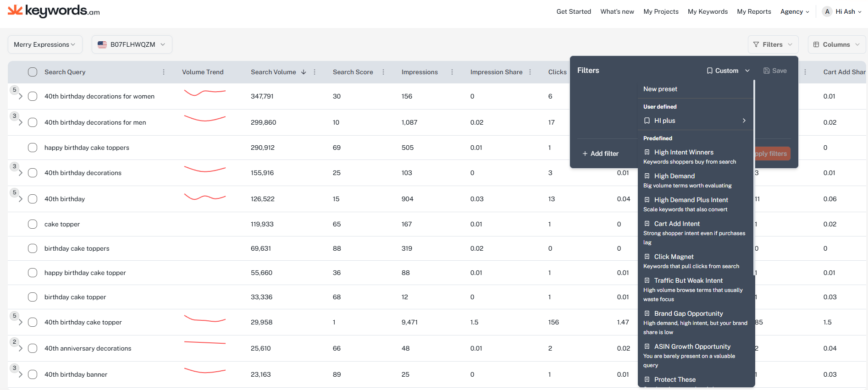
Task: Open the B07FLHWQZM ASIN selector
Action: click(x=132, y=44)
